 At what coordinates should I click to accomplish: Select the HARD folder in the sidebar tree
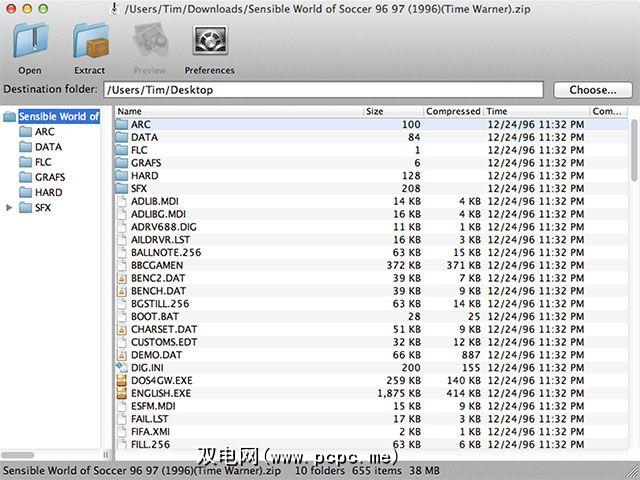[x=49, y=192]
